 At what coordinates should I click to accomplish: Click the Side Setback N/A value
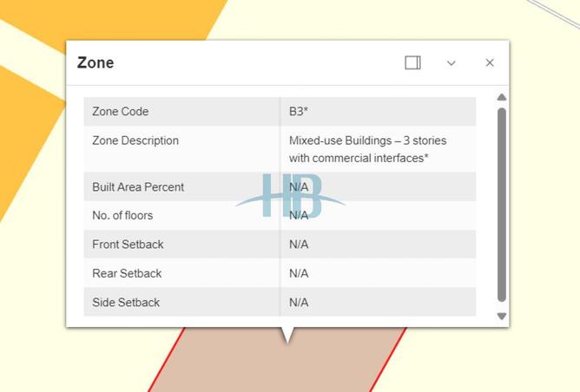(x=299, y=303)
